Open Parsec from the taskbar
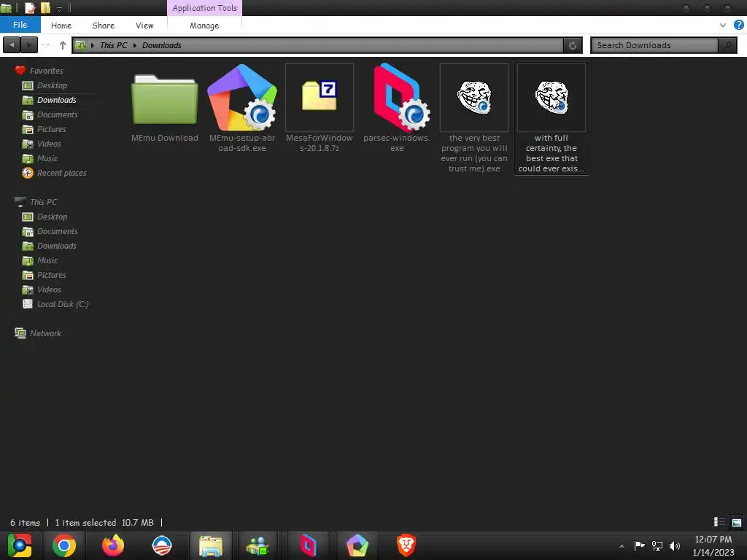This screenshot has height=560, width=747. click(x=308, y=545)
